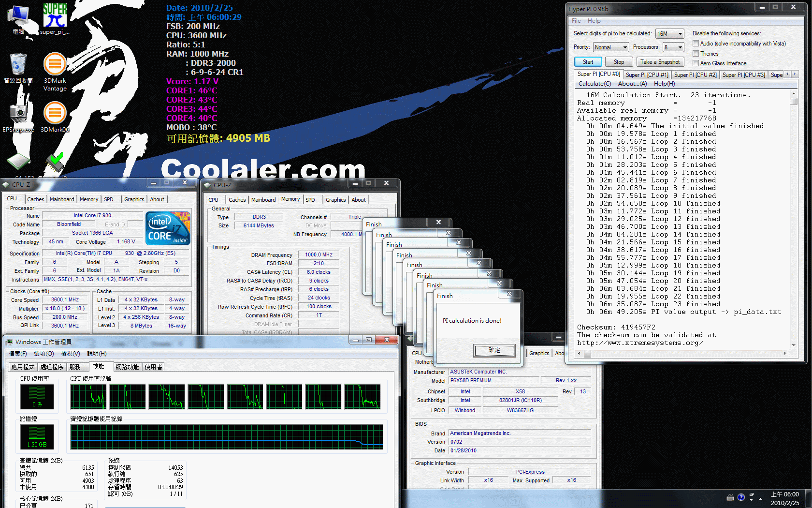This screenshot has height=508, width=812.
Task: Switch to 處理程序 tab in Task Manager
Action: (52, 367)
